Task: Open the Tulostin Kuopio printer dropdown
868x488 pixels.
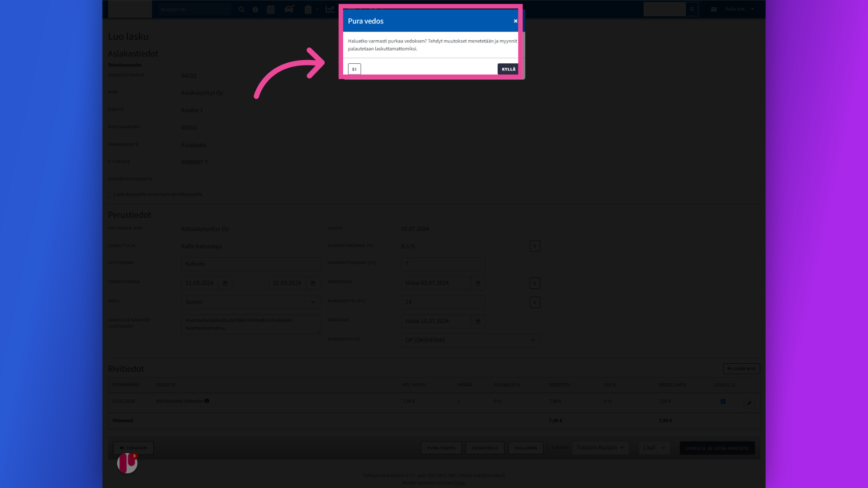Action: point(600,448)
